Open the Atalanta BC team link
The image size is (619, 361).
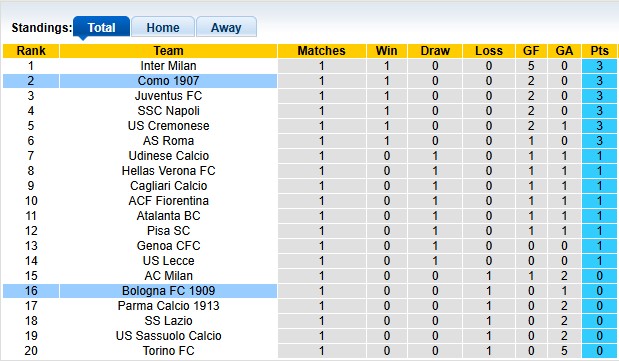pyautogui.click(x=169, y=216)
